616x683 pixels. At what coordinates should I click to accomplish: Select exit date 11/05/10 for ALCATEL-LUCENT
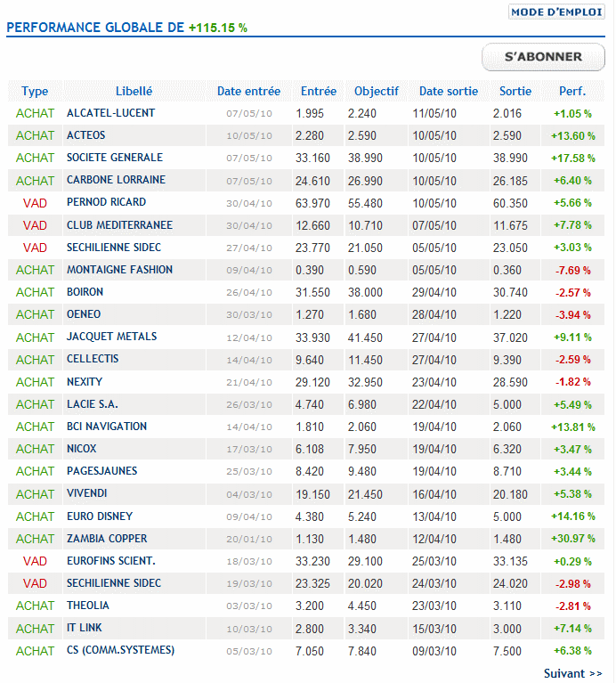[x=434, y=113]
